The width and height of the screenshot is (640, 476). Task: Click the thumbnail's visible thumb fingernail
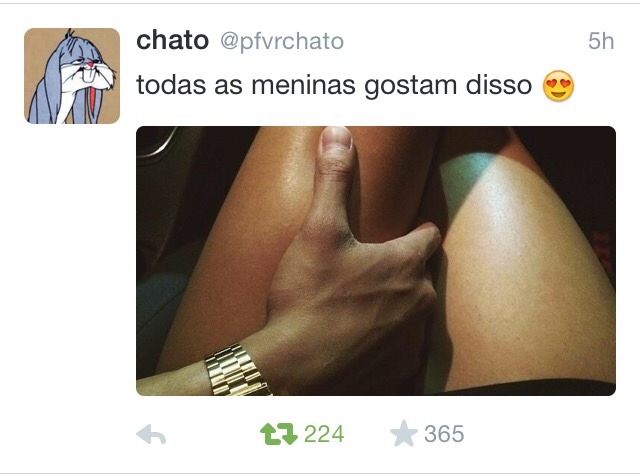click(336, 138)
